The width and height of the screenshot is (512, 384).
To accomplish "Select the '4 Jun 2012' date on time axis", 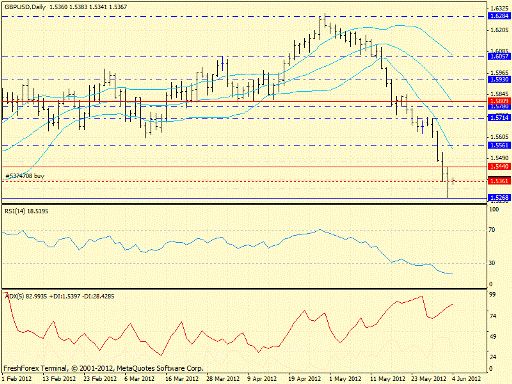I will [467, 379].
